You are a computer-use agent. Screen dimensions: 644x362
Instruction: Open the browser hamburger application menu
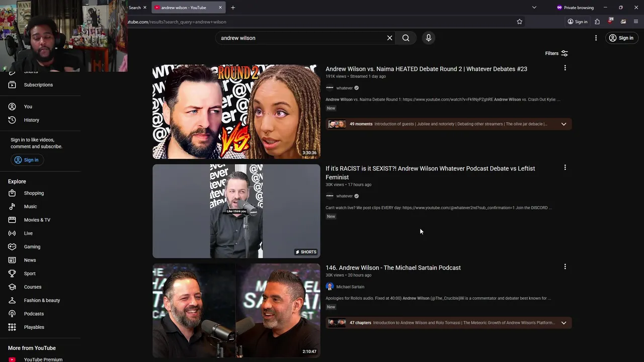click(636, 22)
